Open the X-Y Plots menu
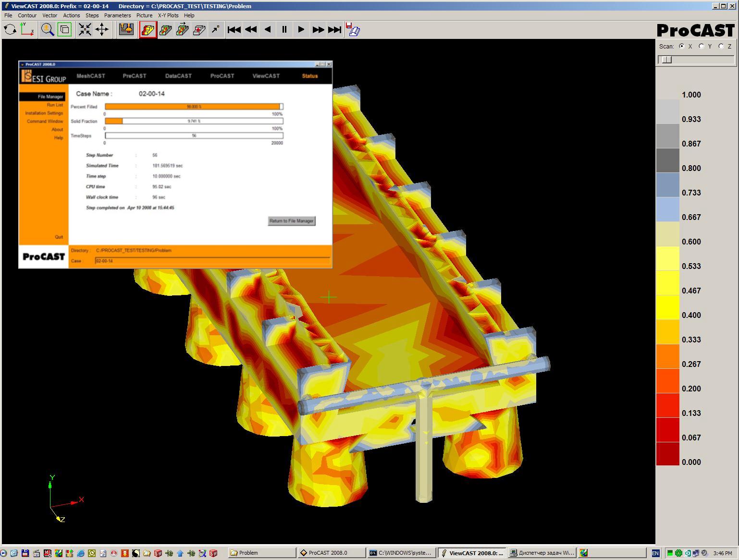This screenshot has width=739, height=560. tap(168, 15)
